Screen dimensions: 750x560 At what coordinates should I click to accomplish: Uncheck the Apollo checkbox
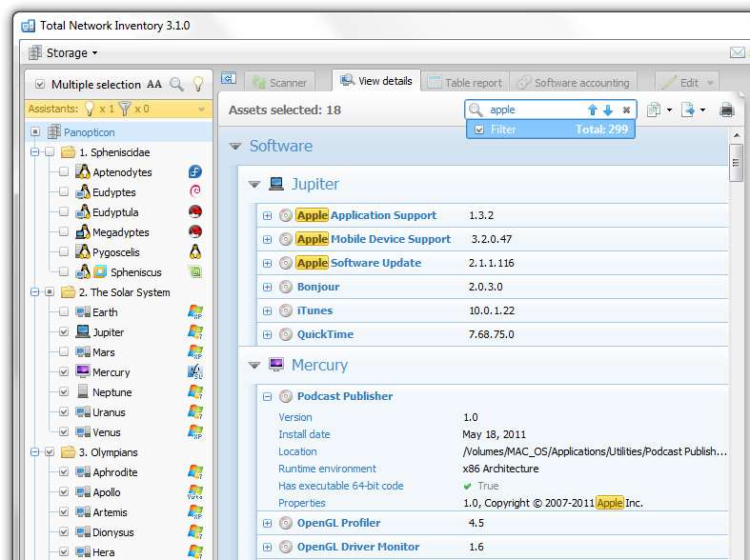[x=64, y=492]
